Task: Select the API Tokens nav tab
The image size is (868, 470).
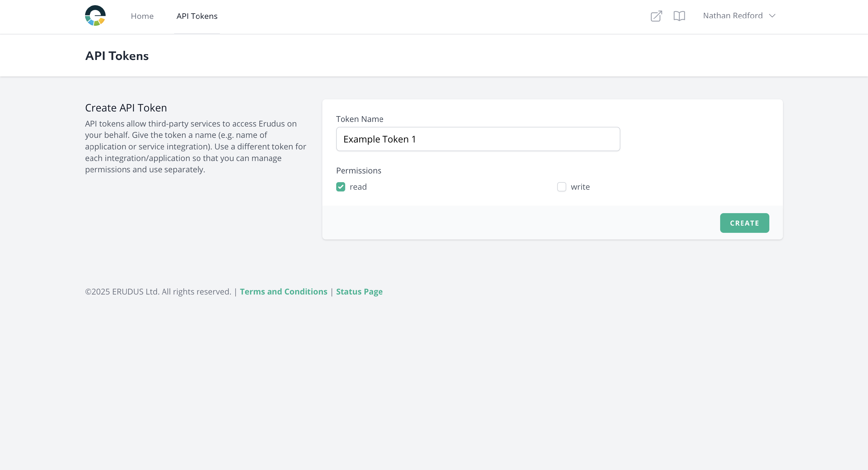Action: click(x=197, y=16)
